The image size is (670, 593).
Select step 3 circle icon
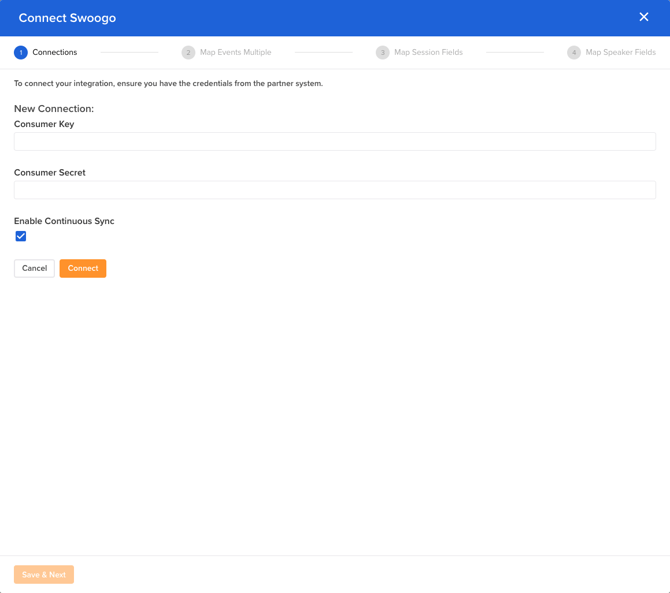pos(382,53)
